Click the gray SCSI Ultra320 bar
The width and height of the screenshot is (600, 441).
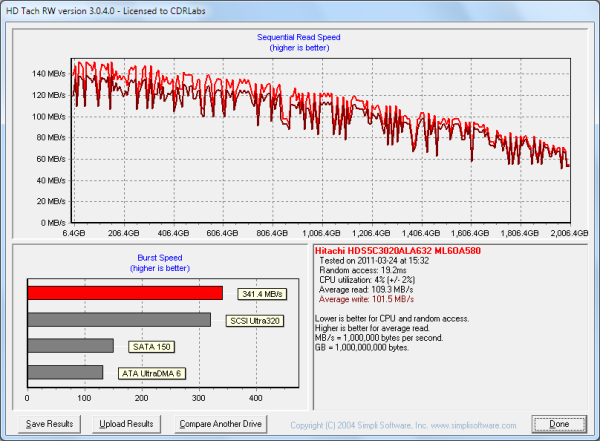tap(119, 320)
